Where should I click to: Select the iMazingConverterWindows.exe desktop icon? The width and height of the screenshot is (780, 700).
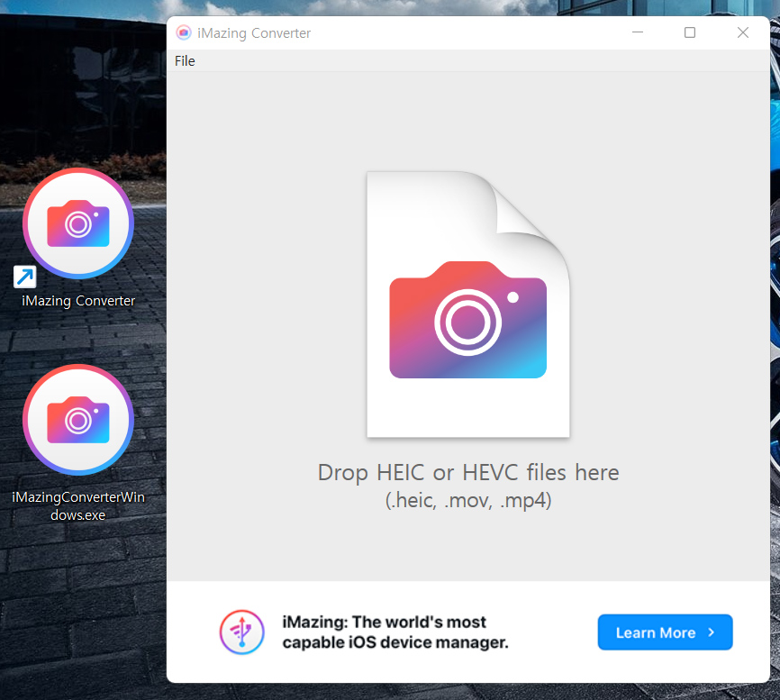[78, 420]
